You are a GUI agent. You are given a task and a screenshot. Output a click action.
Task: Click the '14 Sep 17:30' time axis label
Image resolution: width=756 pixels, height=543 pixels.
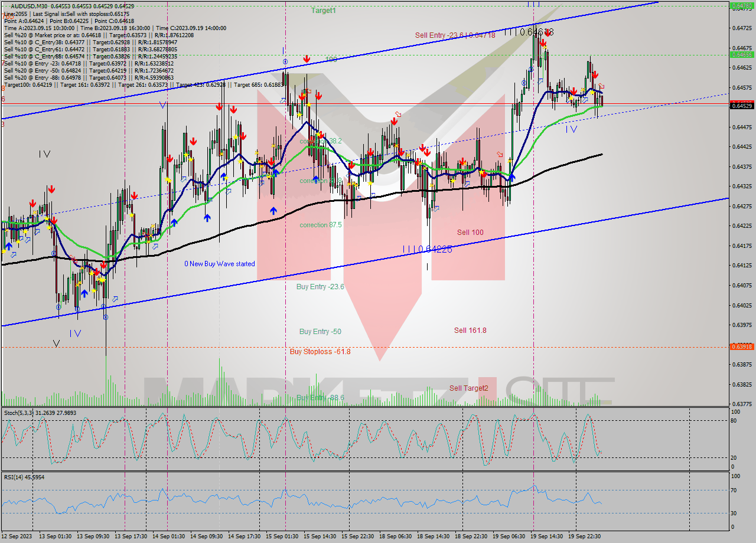[x=244, y=537]
